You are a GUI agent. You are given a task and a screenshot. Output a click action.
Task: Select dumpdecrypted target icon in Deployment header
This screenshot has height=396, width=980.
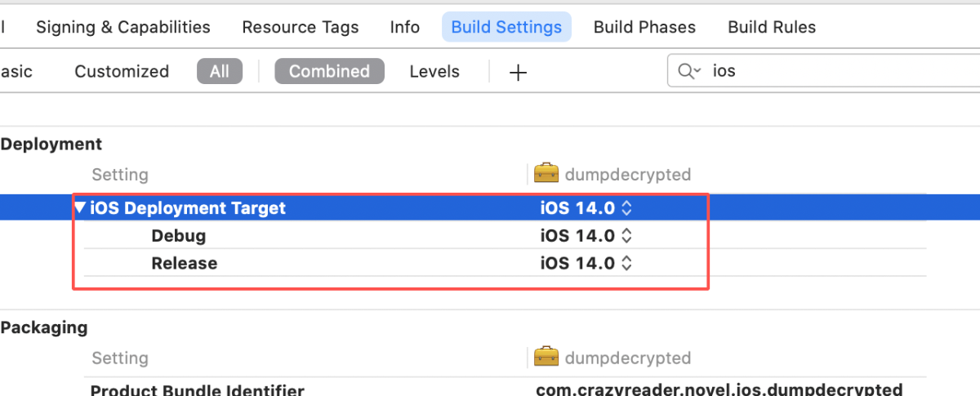[546, 174]
